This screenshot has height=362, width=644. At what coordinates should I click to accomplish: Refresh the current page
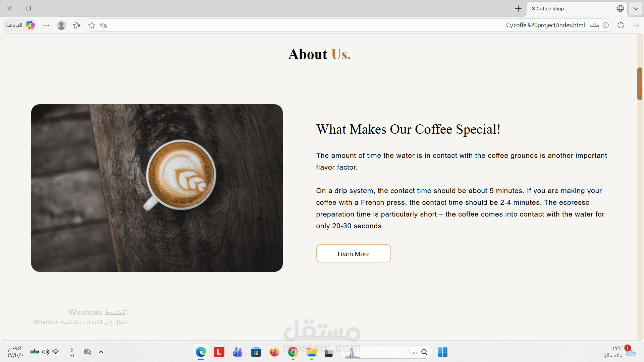pyautogui.click(x=621, y=25)
